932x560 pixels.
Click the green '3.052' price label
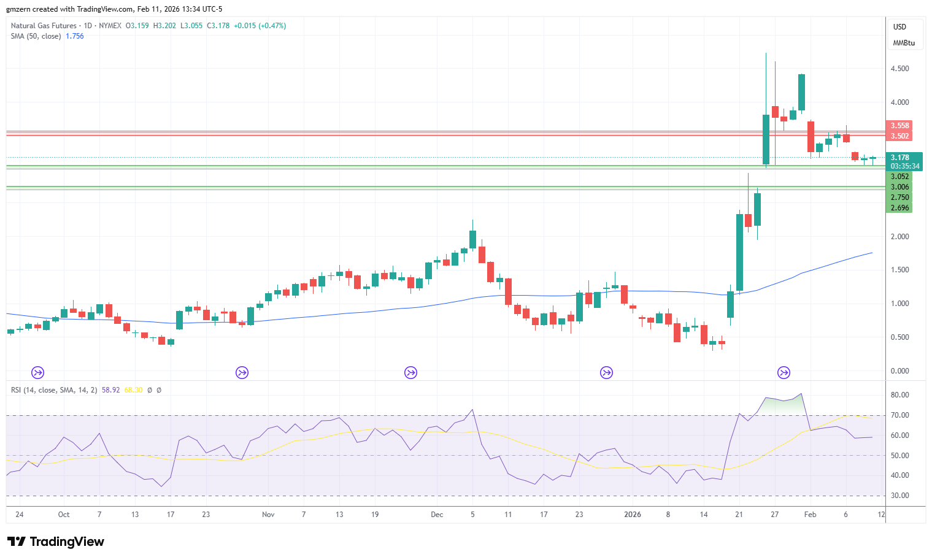(899, 177)
